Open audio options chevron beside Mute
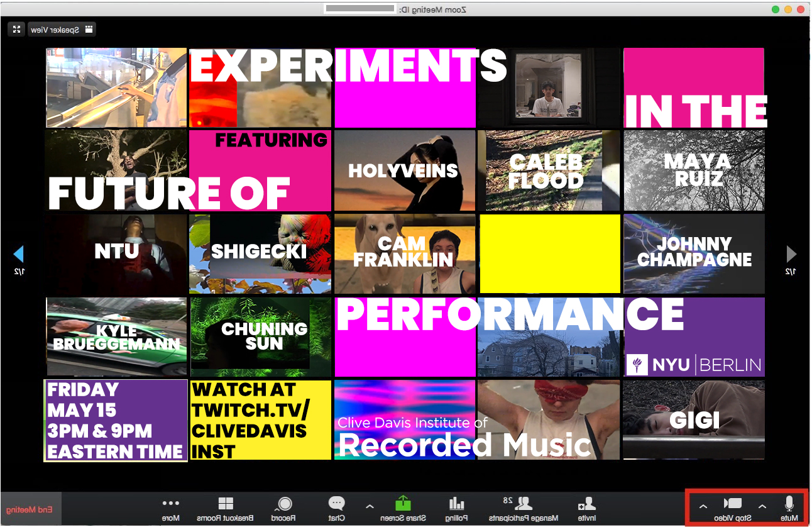The height and width of the screenshot is (527, 812). (762, 506)
